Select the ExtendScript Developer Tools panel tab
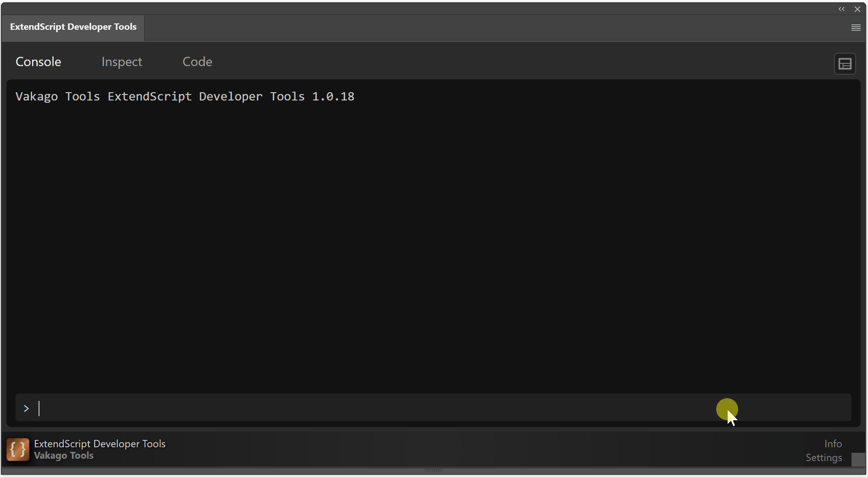 [73, 27]
